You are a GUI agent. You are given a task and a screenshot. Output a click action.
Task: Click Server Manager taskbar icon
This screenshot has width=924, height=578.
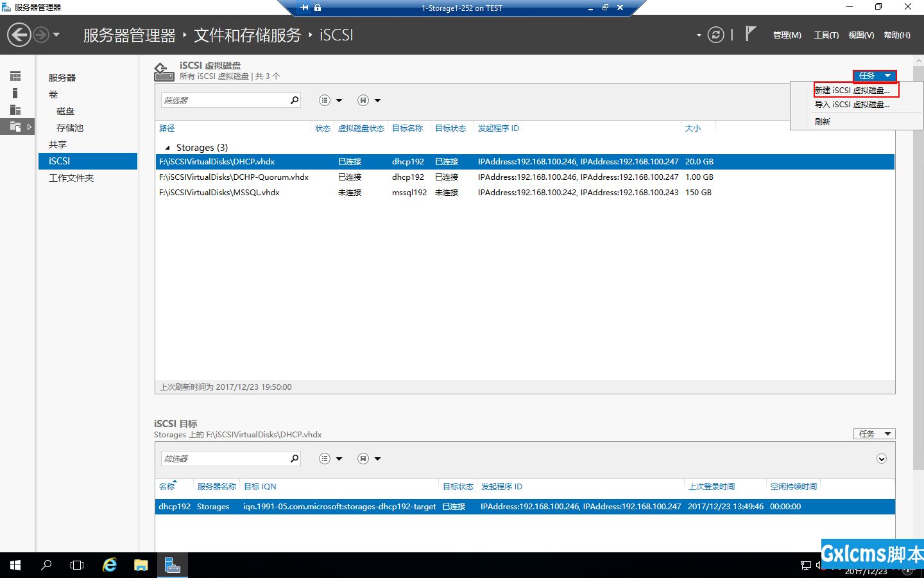tap(172, 565)
